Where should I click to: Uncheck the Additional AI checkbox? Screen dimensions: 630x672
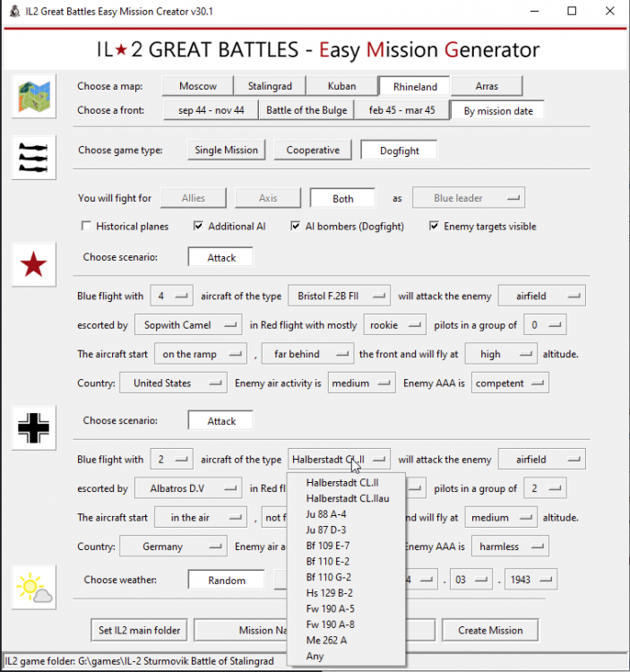click(x=198, y=226)
